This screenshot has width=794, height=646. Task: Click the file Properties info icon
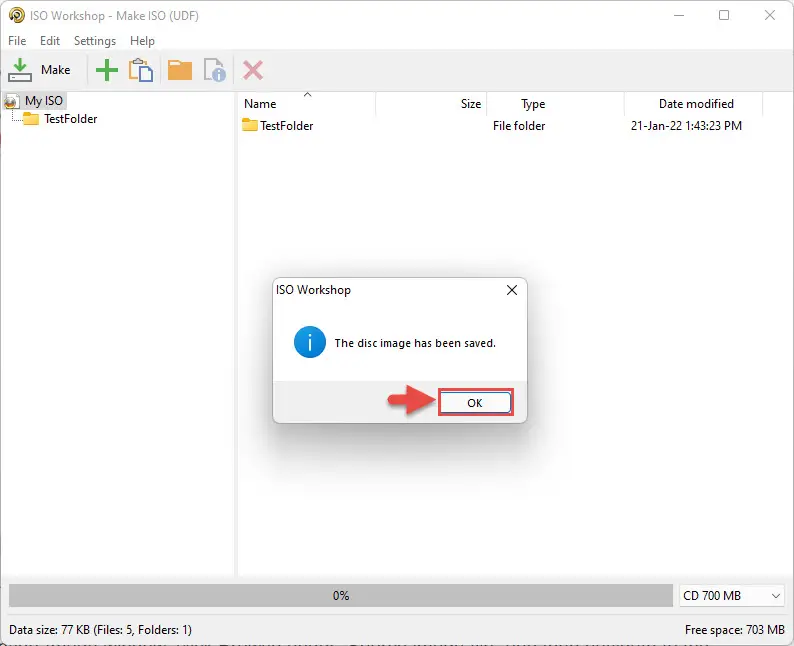[x=215, y=70]
